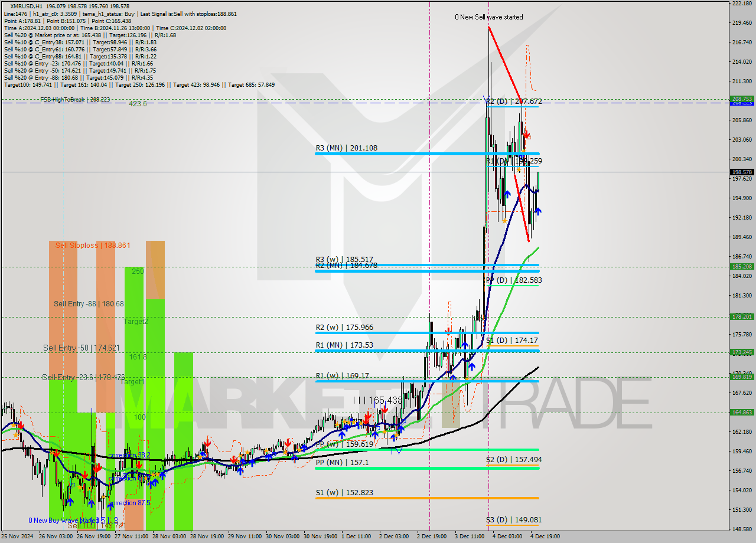Click the 'FSB-HighToBreak | 208.223' label

(75, 99)
